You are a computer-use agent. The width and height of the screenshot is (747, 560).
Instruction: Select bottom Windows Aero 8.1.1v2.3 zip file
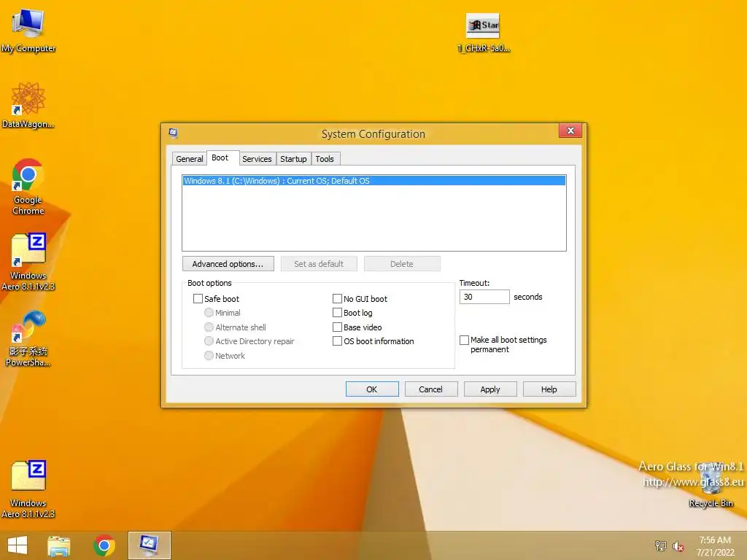tap(28, 489)
